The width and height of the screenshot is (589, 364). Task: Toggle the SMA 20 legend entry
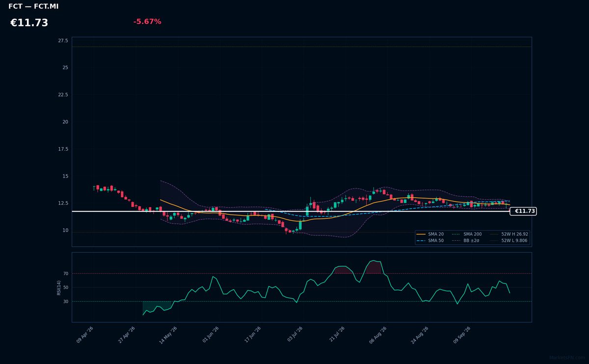point(430,234)
